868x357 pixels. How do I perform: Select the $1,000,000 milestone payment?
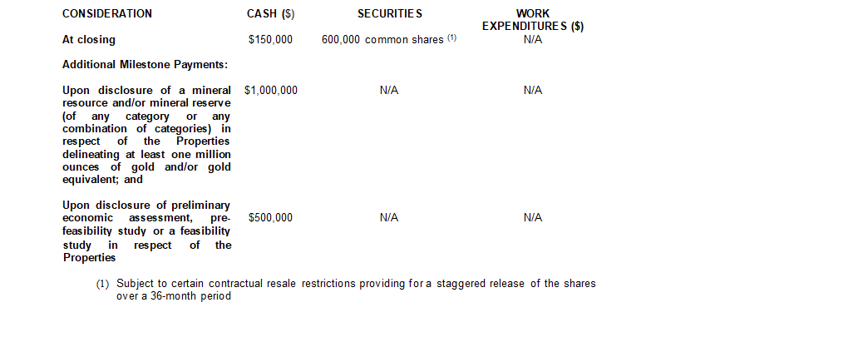pyautogui.click(x=271, y=90)
